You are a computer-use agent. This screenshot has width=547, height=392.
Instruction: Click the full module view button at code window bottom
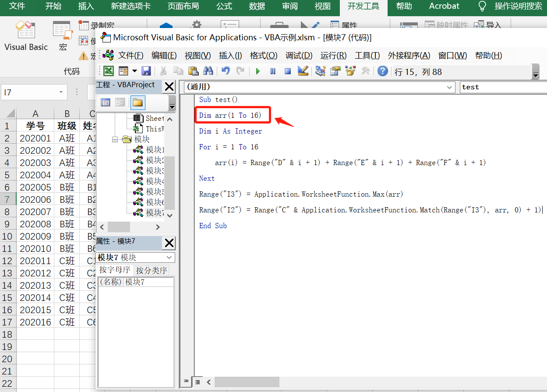click(198, 381)
